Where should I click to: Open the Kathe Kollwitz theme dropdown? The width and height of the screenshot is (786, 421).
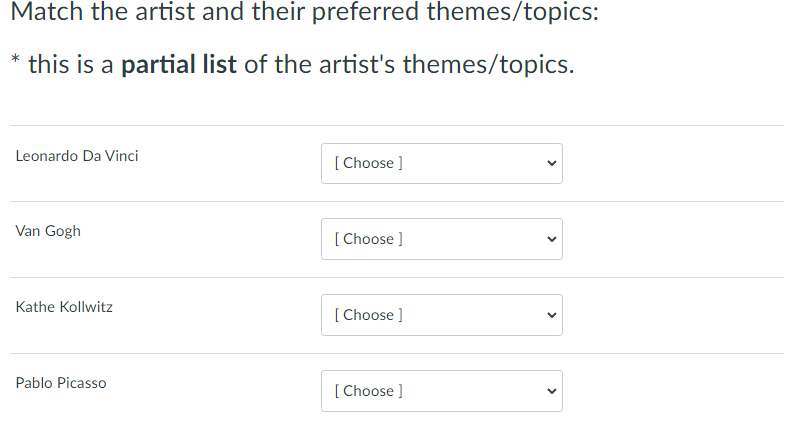coord(441,315)
